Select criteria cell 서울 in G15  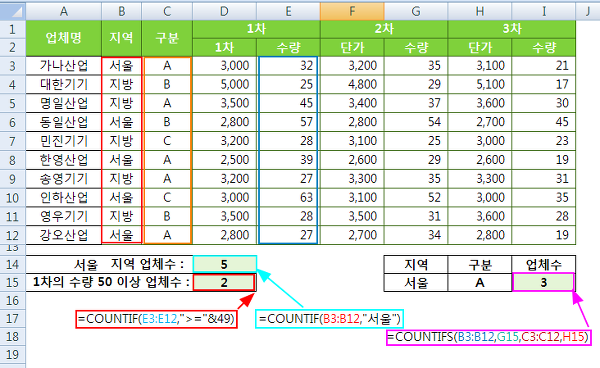tap(416, 283)
